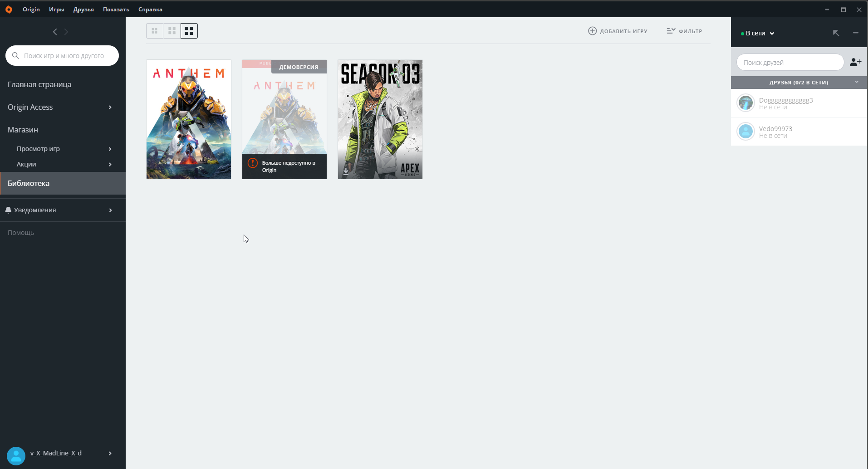Click Doggggggggggggg3 avatar
Image resolution: width=868 pixels, height=469 pixels.
coord(745,103)
